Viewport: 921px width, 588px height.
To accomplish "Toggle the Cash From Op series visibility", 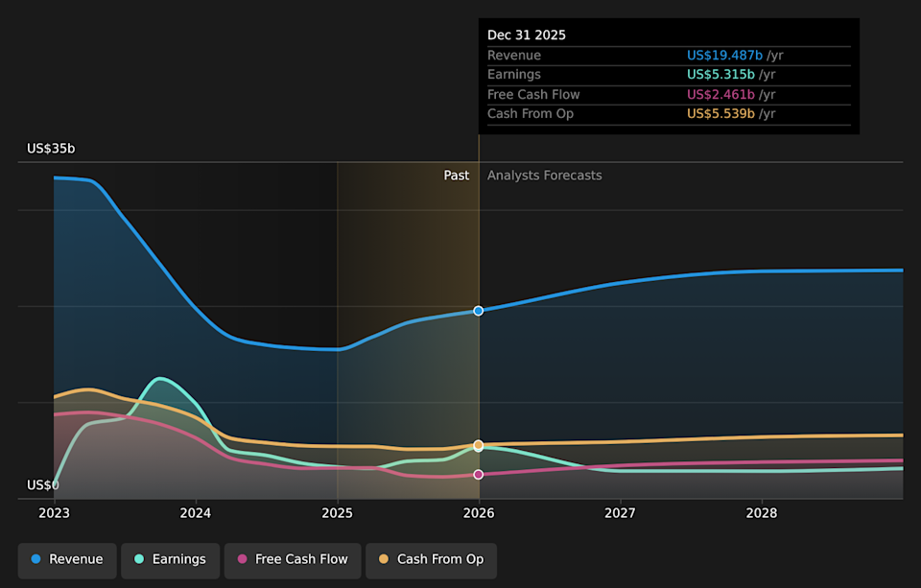I will pos(431,560).
